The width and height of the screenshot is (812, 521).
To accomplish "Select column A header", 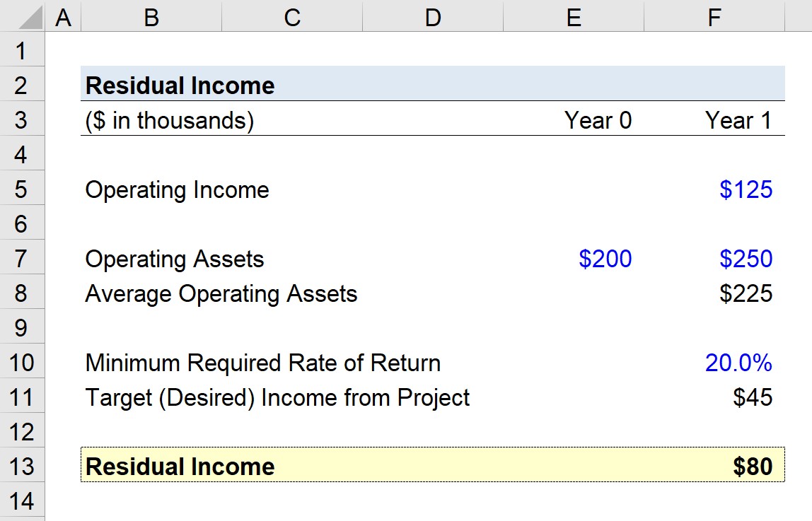I will point(62,16).
